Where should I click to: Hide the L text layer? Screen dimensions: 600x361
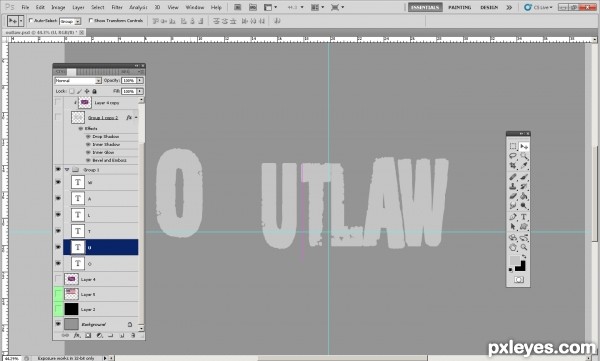tap(58, 215)
